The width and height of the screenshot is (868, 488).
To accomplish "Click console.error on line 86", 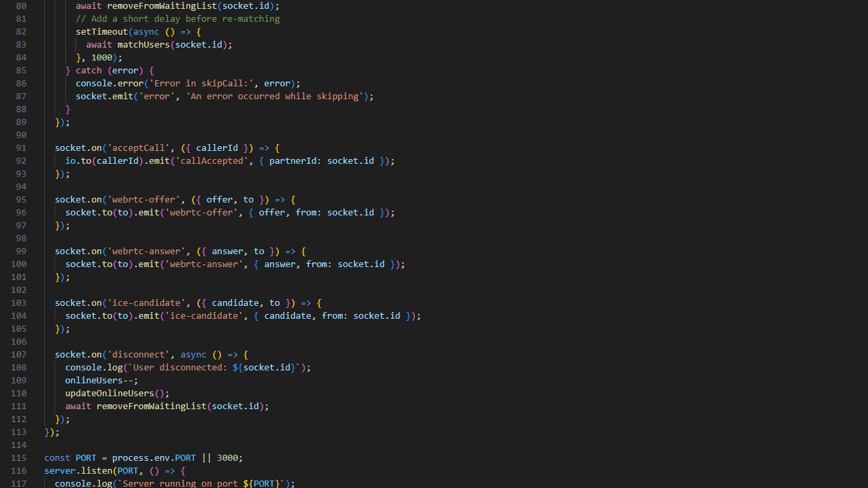I will [110, 83].
